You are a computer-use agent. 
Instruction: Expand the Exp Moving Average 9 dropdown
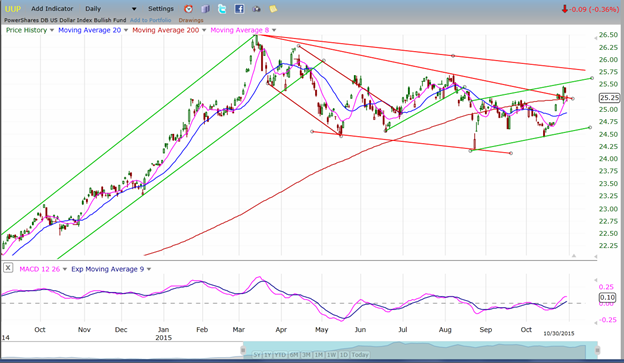pyautogui.click(x=149, y=269)
